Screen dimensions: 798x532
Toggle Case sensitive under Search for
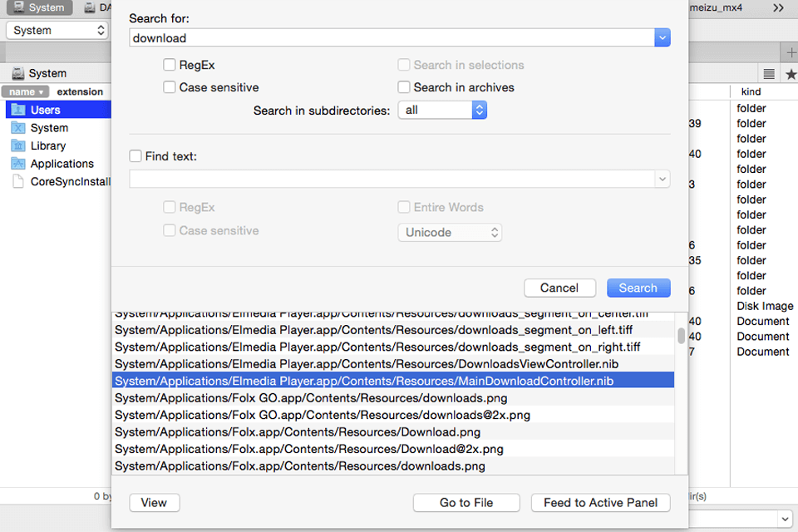tap(170, 87)
